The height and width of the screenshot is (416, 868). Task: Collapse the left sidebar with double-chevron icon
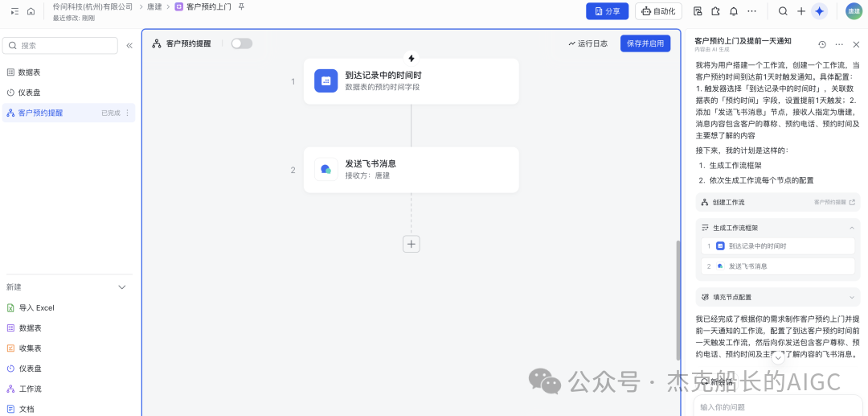click(x=129, y=45)
